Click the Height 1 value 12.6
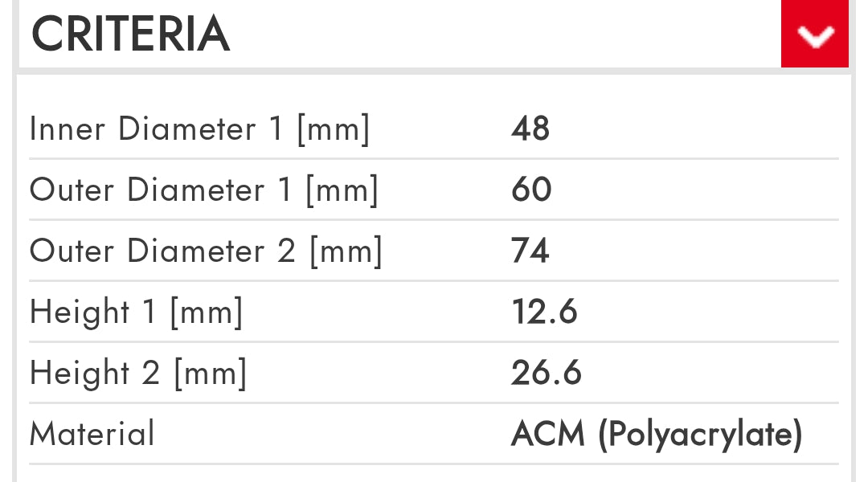Viewport: 868px width, 482px height. 544,312
